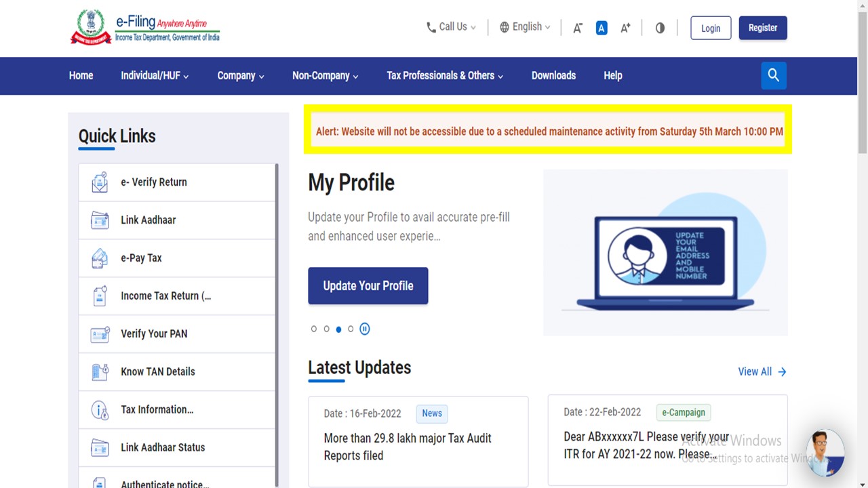Expand the Individual/HUF menu
Image resolution: width=868 pixels, height=488 pixels.
[x=155, y=75]
